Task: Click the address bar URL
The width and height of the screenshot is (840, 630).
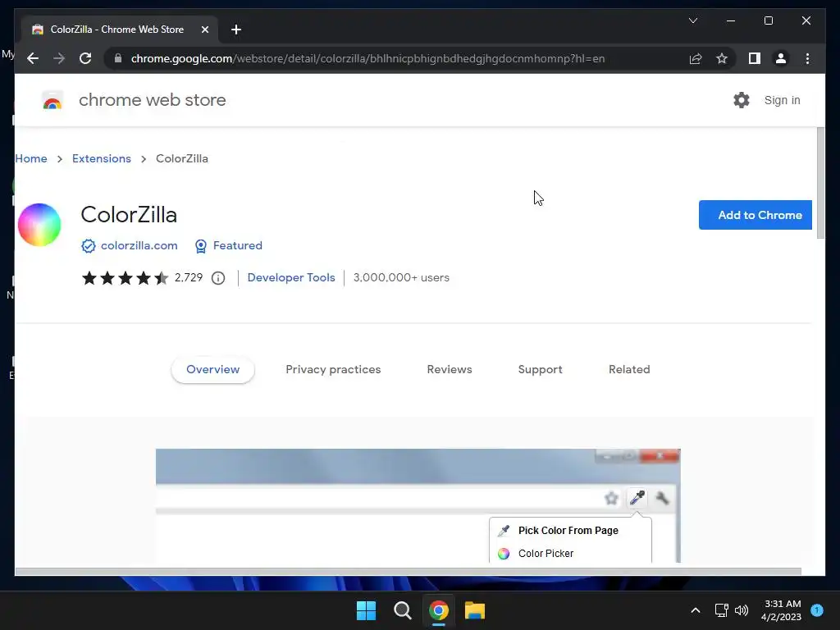Action: click(367, 58)
